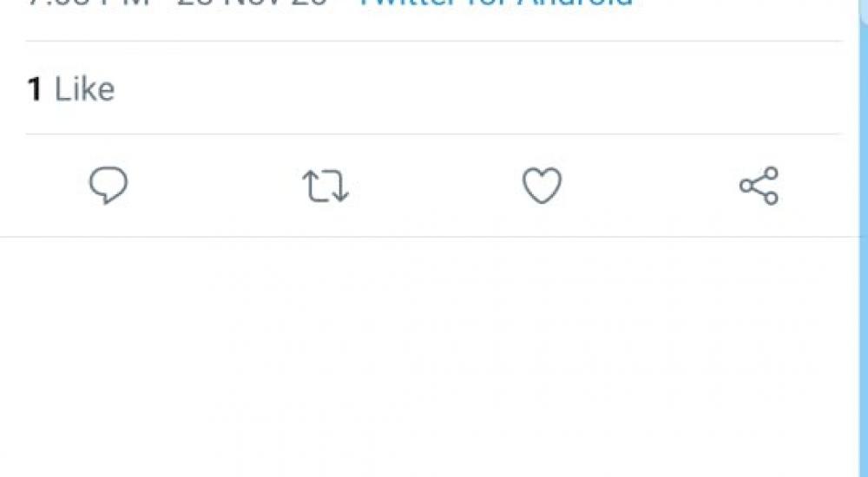Click the tweet date ending in Nov
The image size is (868, 477).
click(x=252, y=3)
